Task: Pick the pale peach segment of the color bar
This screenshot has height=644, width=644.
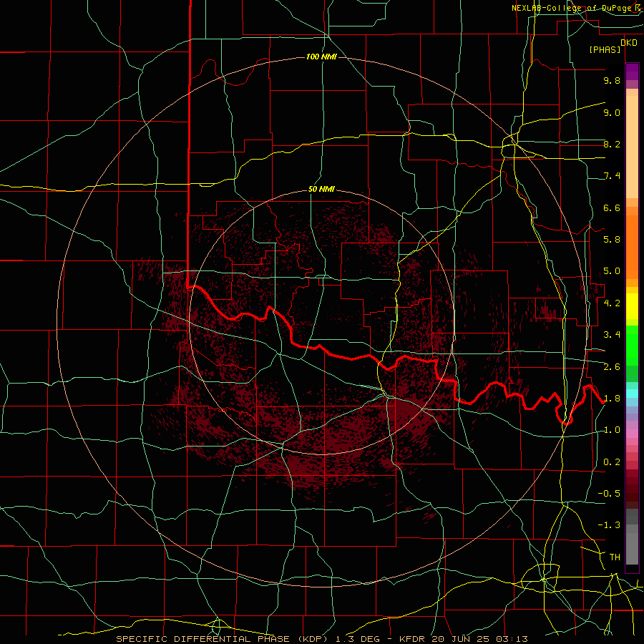Action: click(x=632, y=147)
